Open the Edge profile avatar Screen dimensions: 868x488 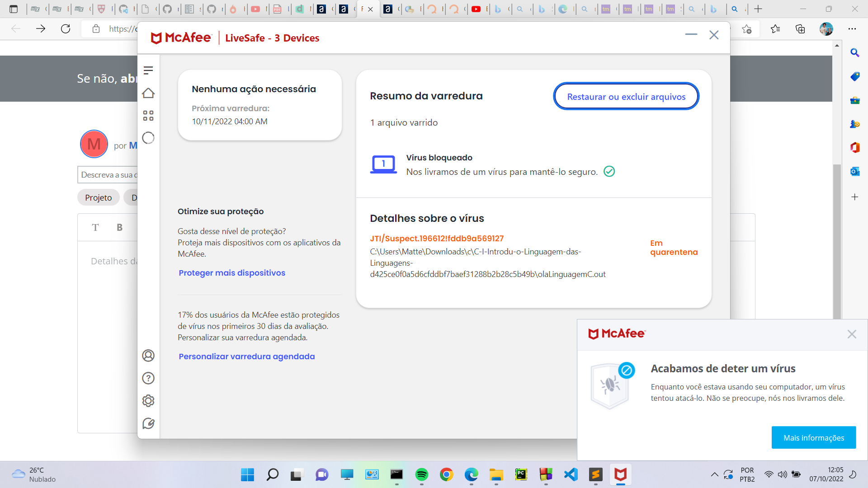(826, 29)
